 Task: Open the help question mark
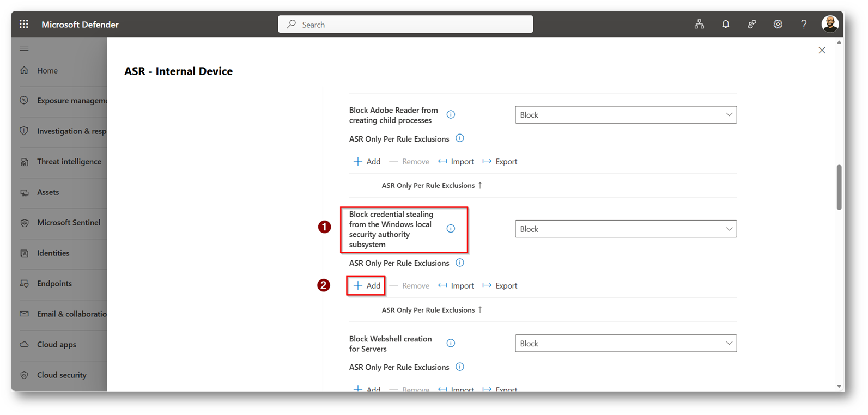pos(804,24)
